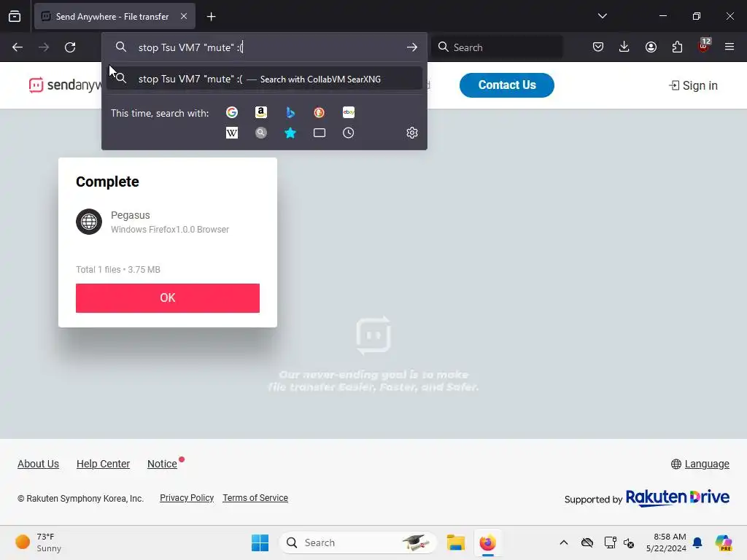Click the network display tray icon
Image resolution: width=747 pixels, height=560 pixels.
(x=610, y=542)
